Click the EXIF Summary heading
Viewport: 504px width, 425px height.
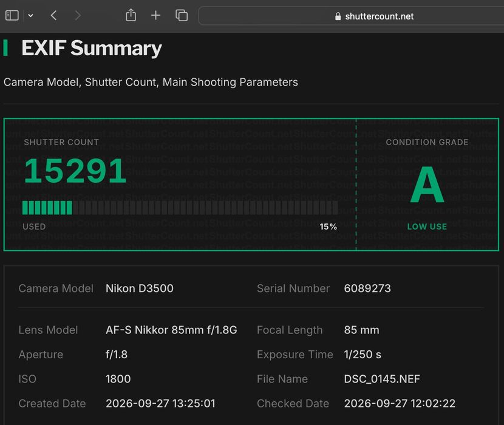coord(92,48)
